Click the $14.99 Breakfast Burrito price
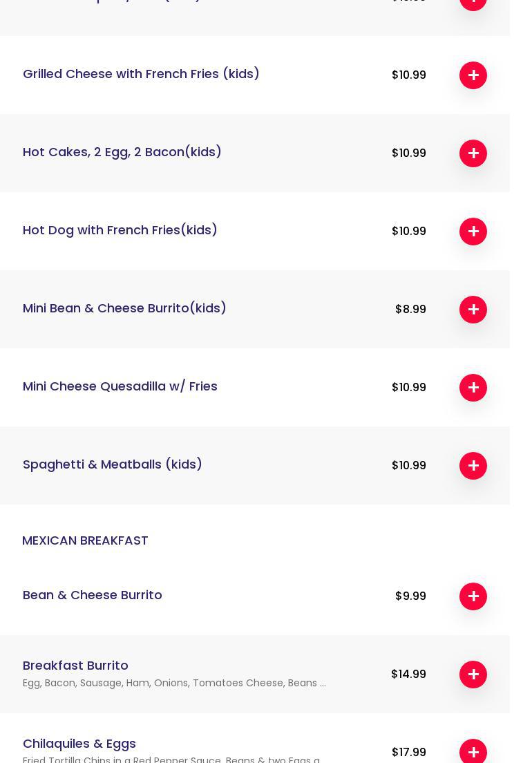Image resolution: width=532 pixels, height=763 pixels. (408, 675)
